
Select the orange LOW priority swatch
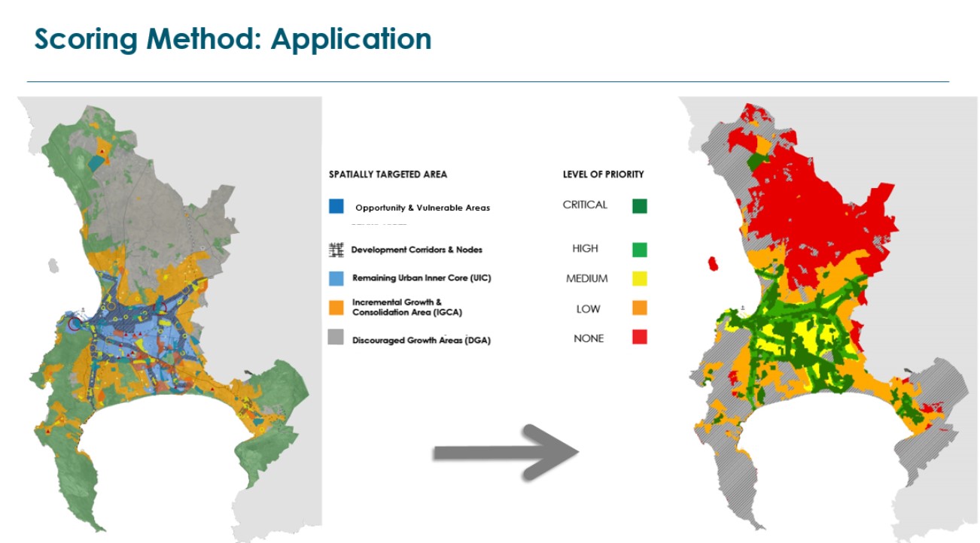[x=640, y=308]
